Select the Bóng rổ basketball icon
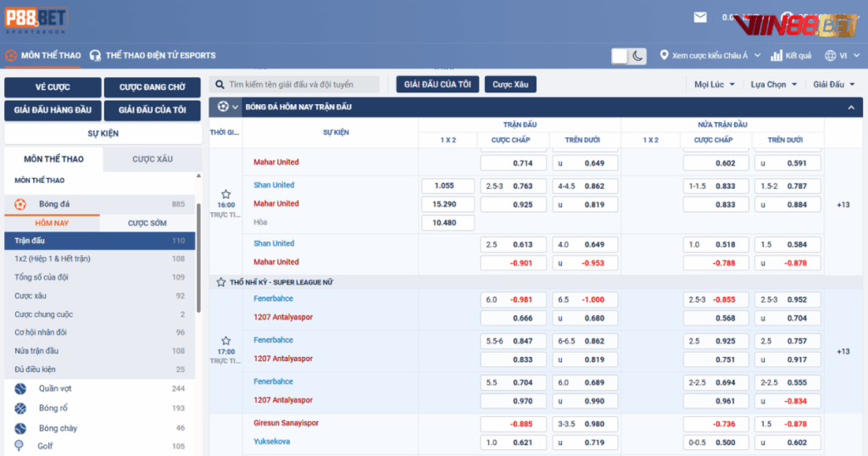The height and width of the screenshot is (456, 868). [x=20, y=409]
